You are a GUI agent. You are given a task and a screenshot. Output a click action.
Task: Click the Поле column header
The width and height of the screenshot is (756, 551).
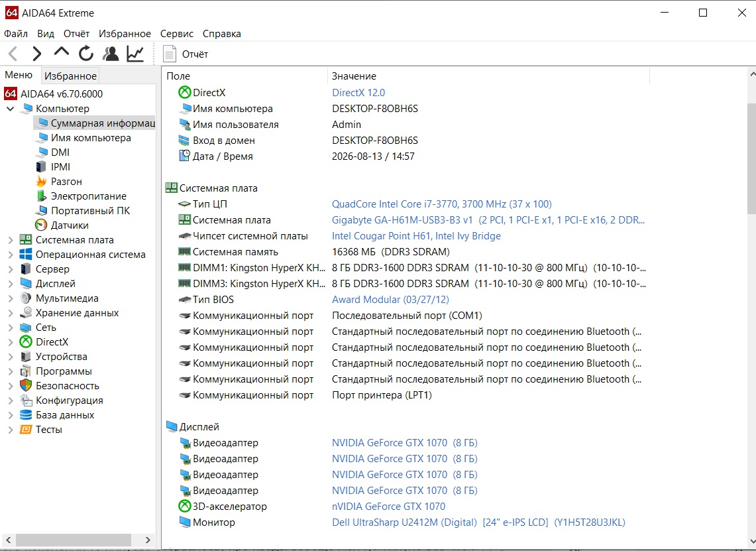click(x=245, y=76)
